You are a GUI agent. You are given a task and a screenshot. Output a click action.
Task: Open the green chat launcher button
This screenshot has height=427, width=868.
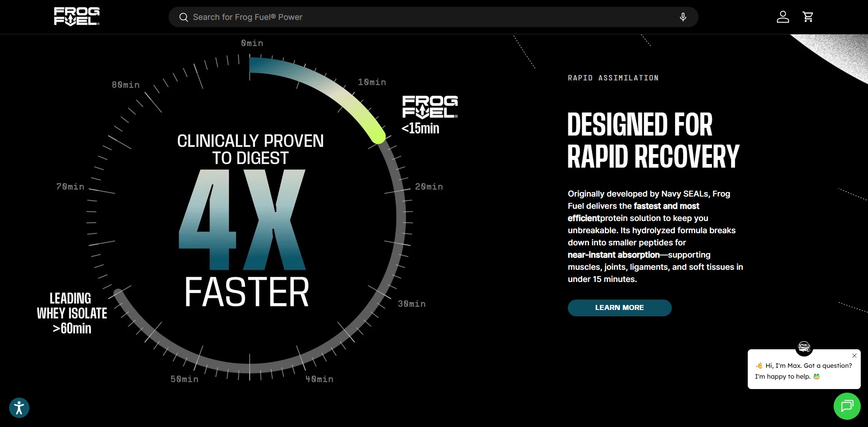point(847,406)
